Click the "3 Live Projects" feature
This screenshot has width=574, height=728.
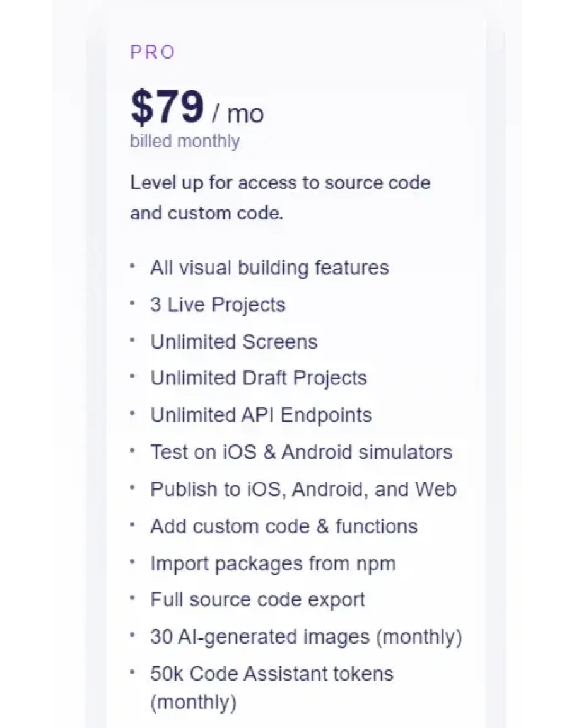click(x=218, y=305)
